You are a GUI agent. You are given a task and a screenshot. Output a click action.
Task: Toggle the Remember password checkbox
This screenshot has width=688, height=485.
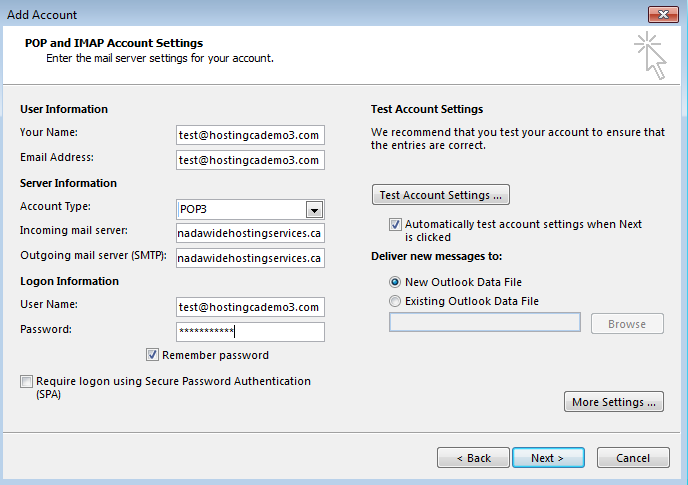coord(152,355)
